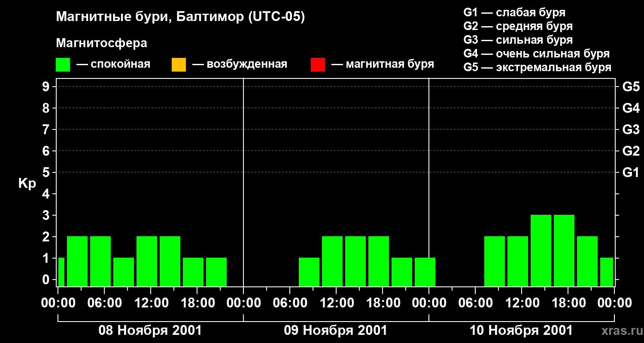
Task: Select the "G3 — сильная буря" legend line
Action: click(x=518, y=40)
